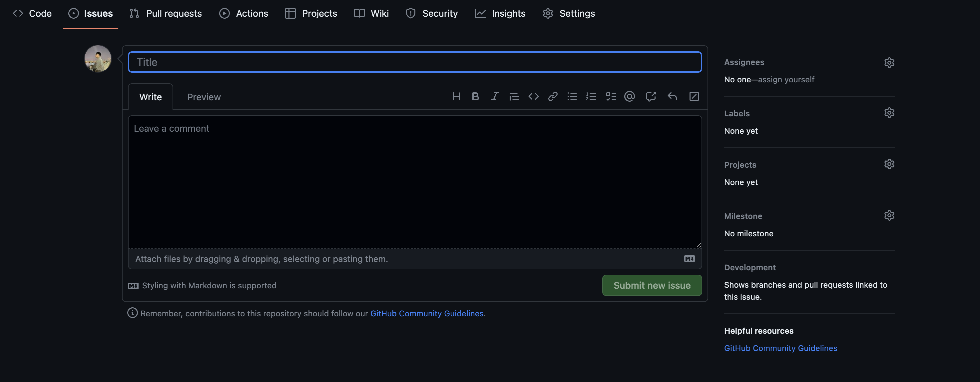
Task: Open saved replies arrow icon
Action: coord(672,96)
